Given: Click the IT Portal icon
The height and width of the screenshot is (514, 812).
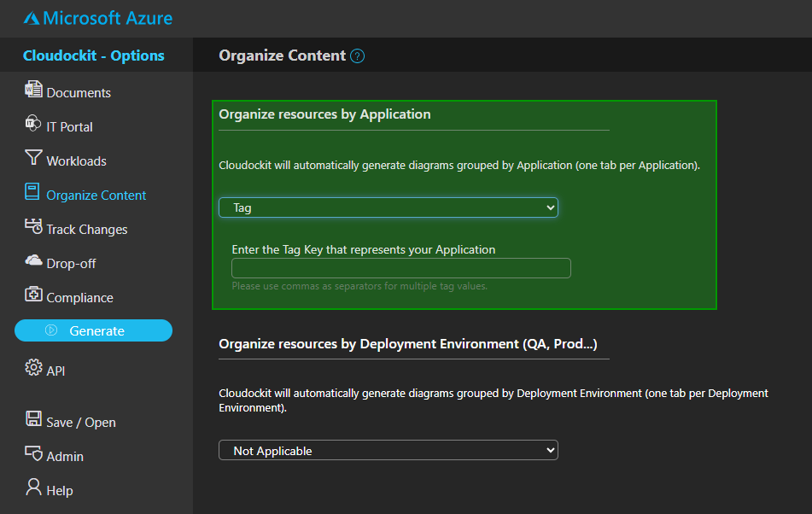Looking at the screenshot, I should (33, 125).
